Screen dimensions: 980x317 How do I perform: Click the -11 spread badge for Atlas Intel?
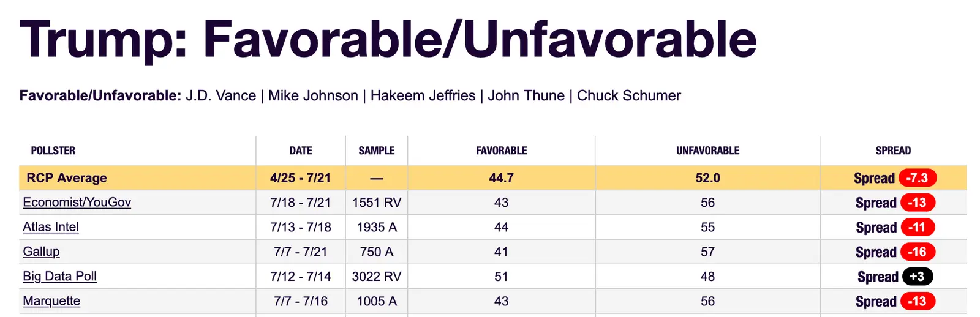(x=917, y=227)
